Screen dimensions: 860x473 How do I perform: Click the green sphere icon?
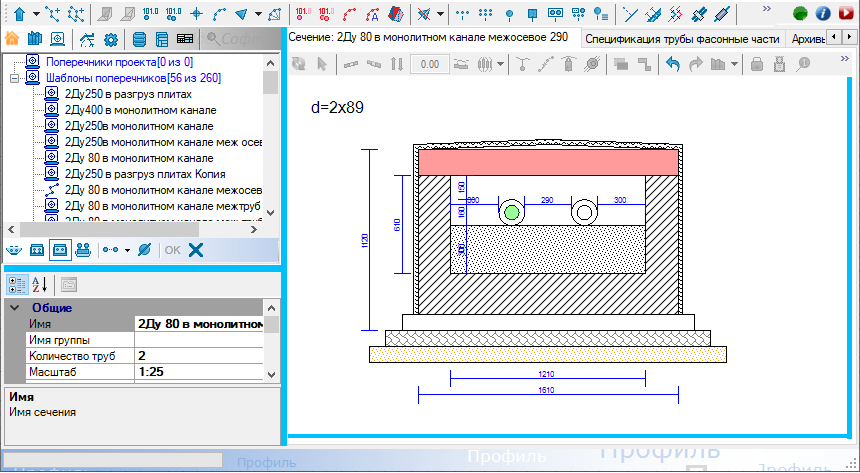[800, 13]
